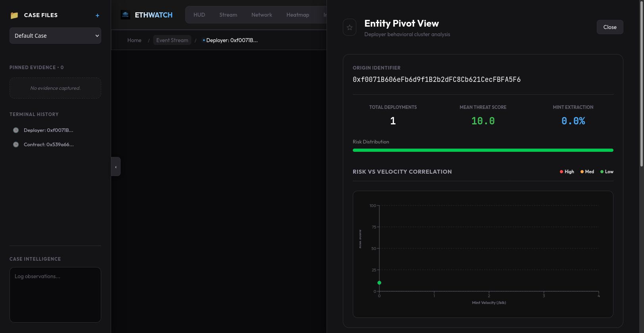Close the Entity Pivot View panel
This screenshot has height=333, width=644.
pyautogui.click(x=609, y=27)
